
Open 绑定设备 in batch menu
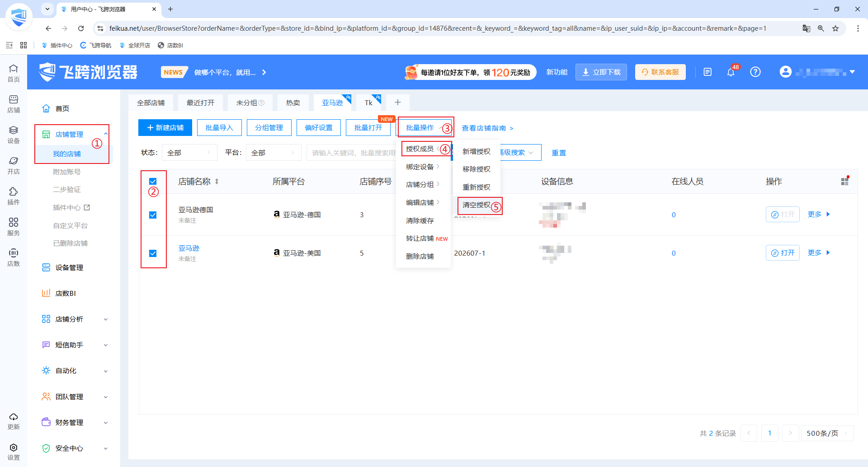423,167
